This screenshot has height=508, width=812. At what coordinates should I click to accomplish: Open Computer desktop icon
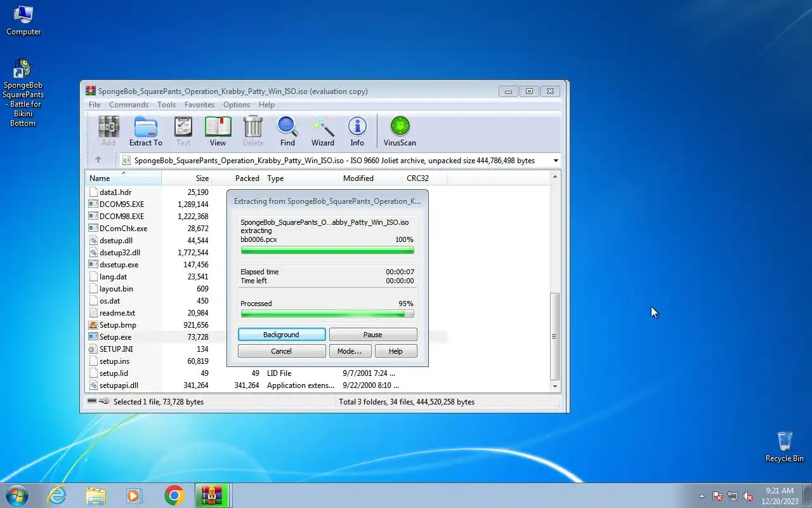tap(23, 20)
